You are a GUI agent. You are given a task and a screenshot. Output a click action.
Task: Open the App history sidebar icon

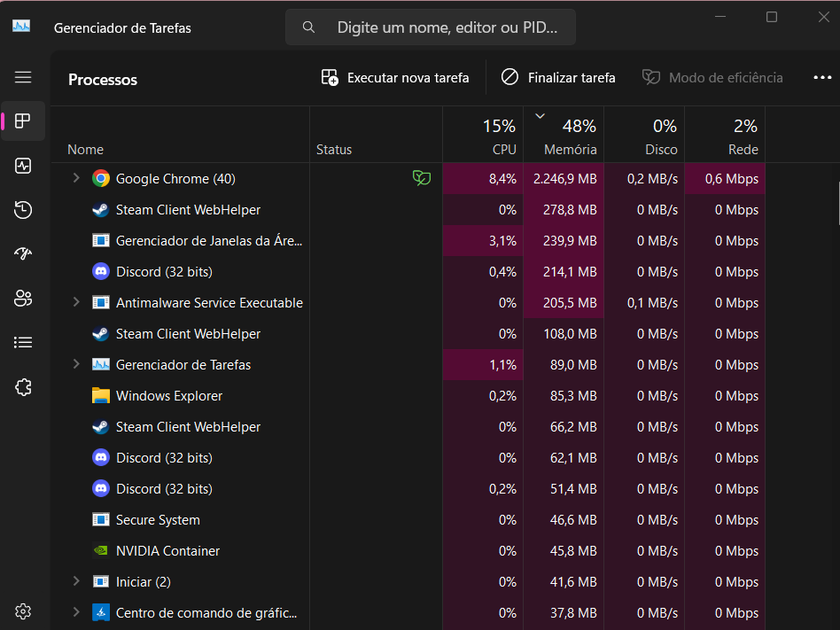pyautogui.click(x=22, y=209)
